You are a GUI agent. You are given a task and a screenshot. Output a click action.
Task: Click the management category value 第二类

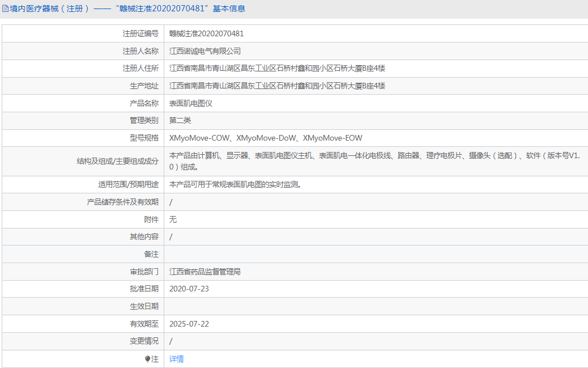[180, 121]
